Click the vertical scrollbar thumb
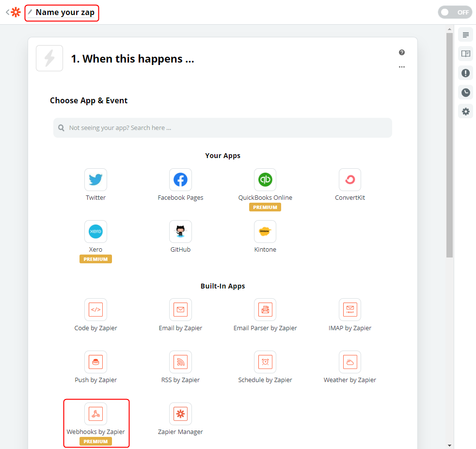The width and height of the screenshot is (476, 449). tap(450, 145)
